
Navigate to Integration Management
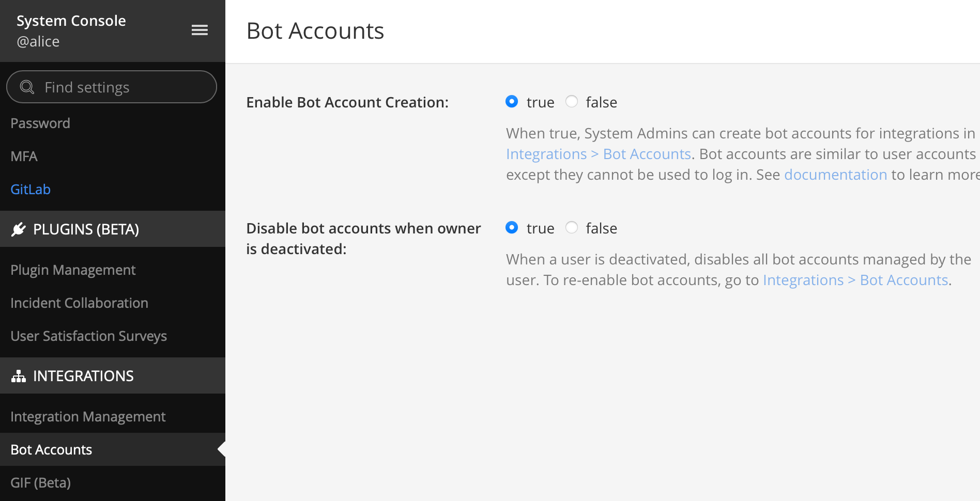[x=88, y=416]
